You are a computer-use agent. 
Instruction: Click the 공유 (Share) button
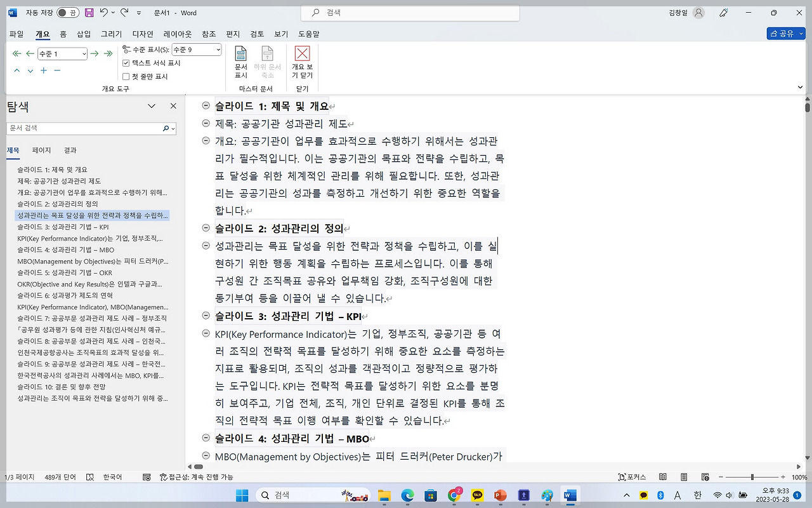(x=785, y=34)
